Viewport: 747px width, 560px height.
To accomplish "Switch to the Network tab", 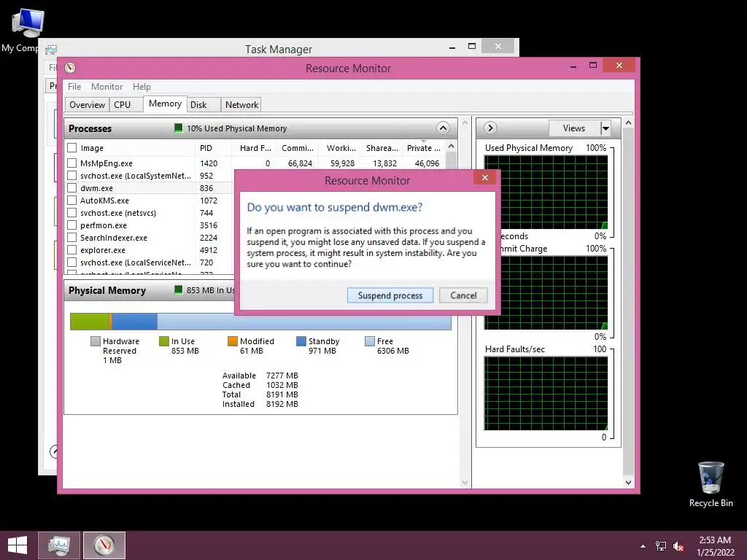I will click(241, 105).
